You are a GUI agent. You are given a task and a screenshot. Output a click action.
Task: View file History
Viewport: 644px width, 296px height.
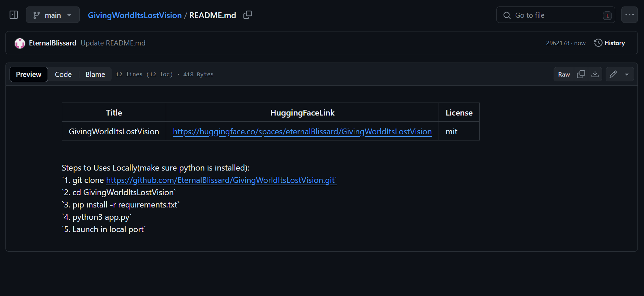[x=610, y=43]
